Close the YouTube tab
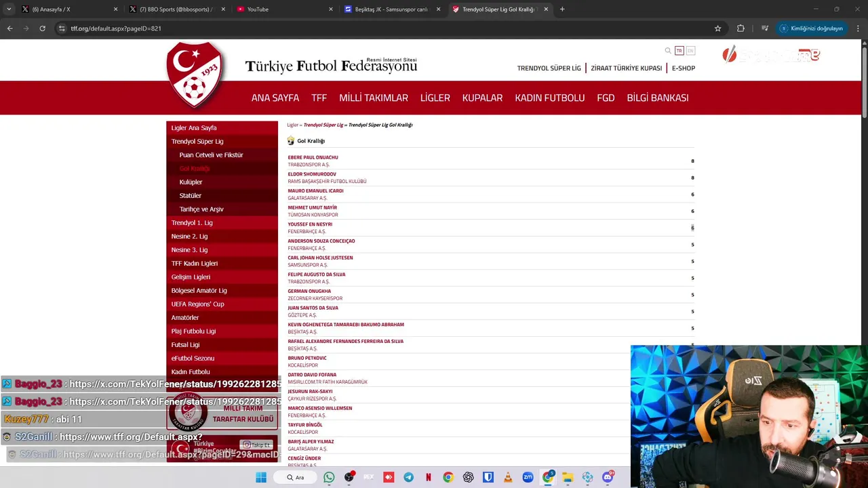Image resolution: width=868 pixels, height=488 pixels. [331, 9]
